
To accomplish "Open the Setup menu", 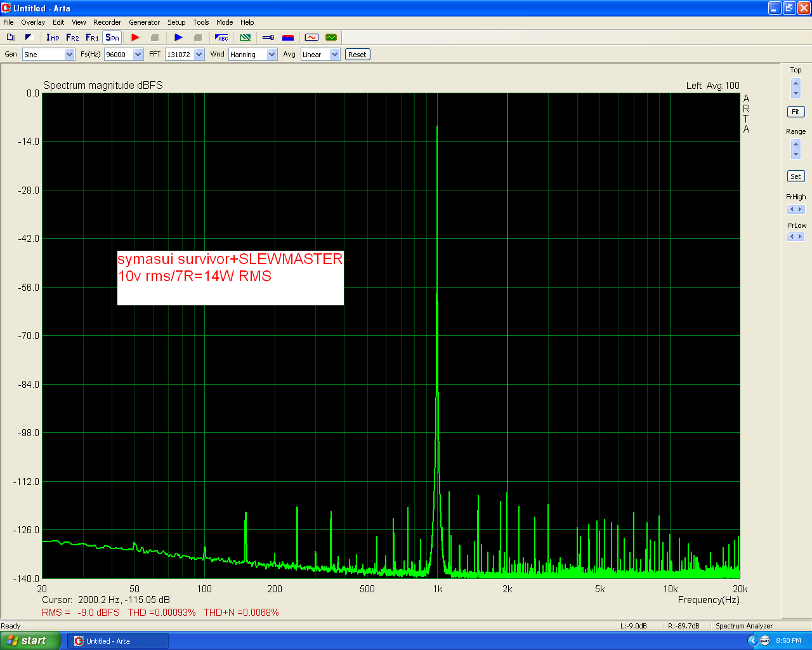I will (176, 22).
